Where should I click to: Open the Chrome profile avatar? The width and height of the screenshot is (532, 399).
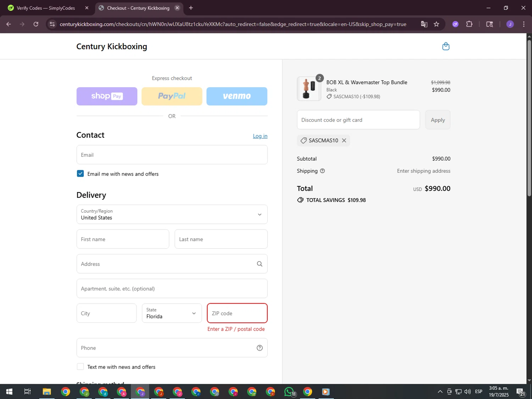[x=510, y=24]
